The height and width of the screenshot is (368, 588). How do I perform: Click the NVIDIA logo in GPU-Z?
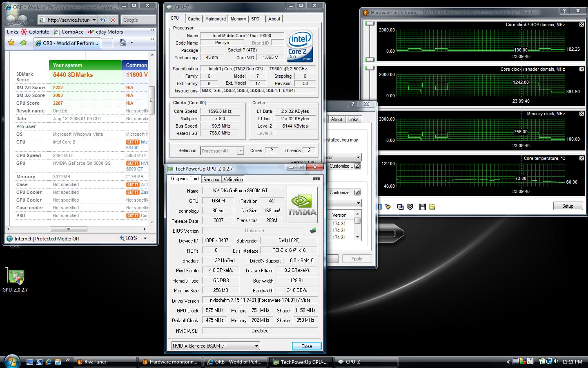(302, 205)
